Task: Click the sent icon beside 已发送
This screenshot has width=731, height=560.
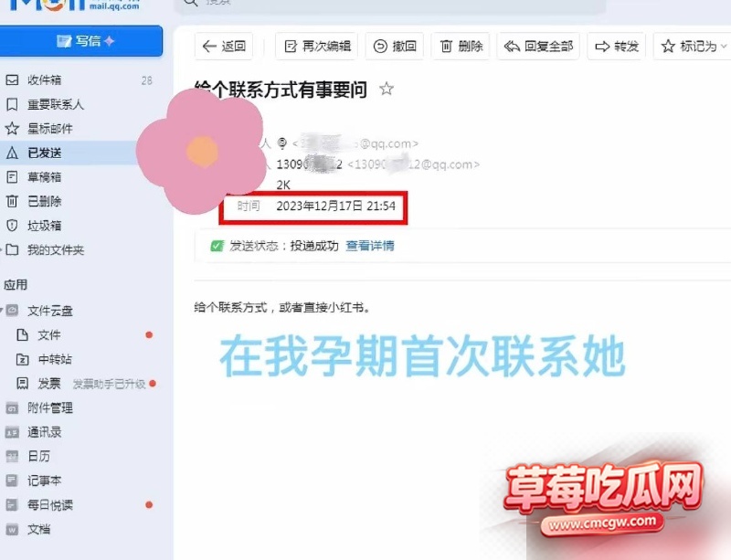Action: coord(12,153)
